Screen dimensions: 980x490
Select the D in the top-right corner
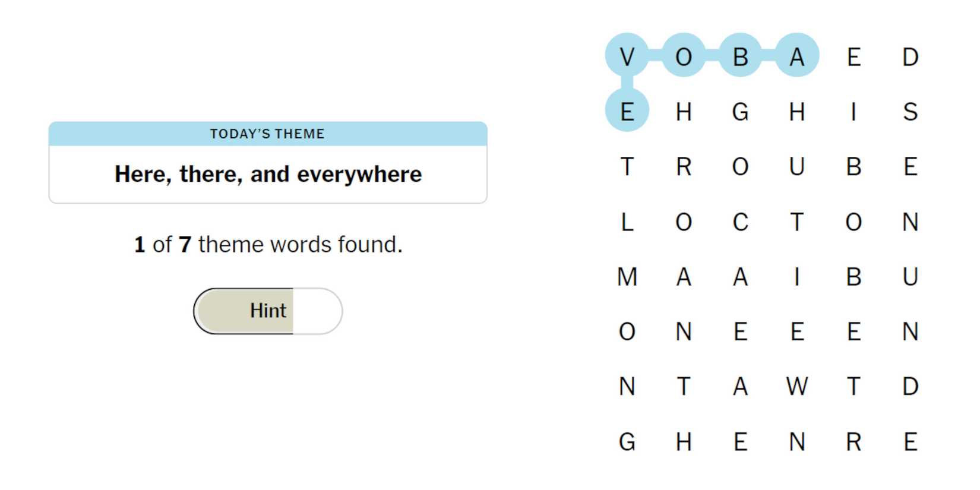910,56
